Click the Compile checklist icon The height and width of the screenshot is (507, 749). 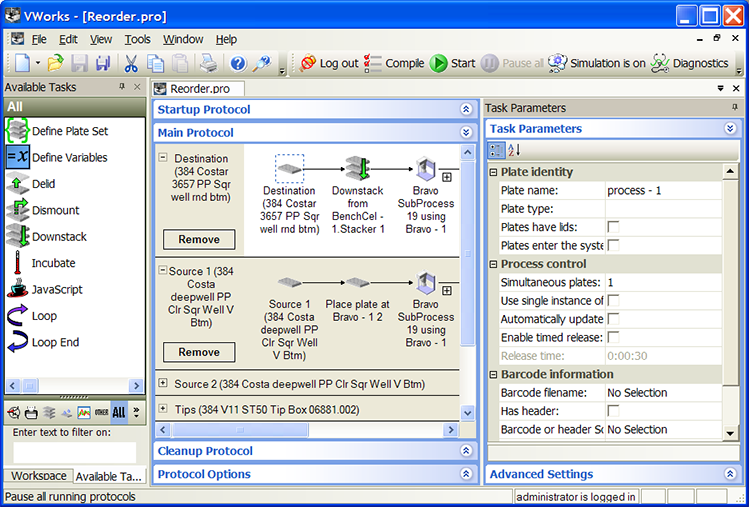point(373,63)
